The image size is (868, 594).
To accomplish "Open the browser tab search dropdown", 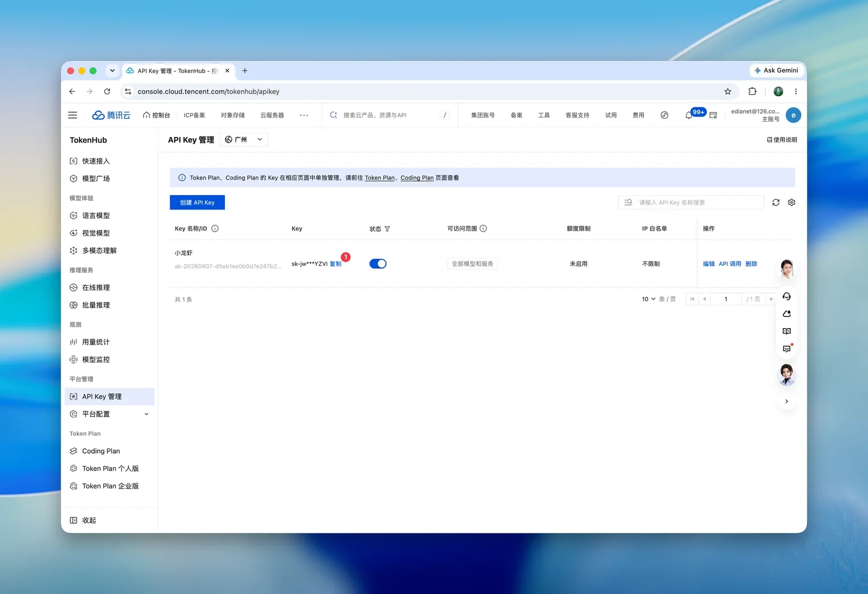I will coord(112,71).
